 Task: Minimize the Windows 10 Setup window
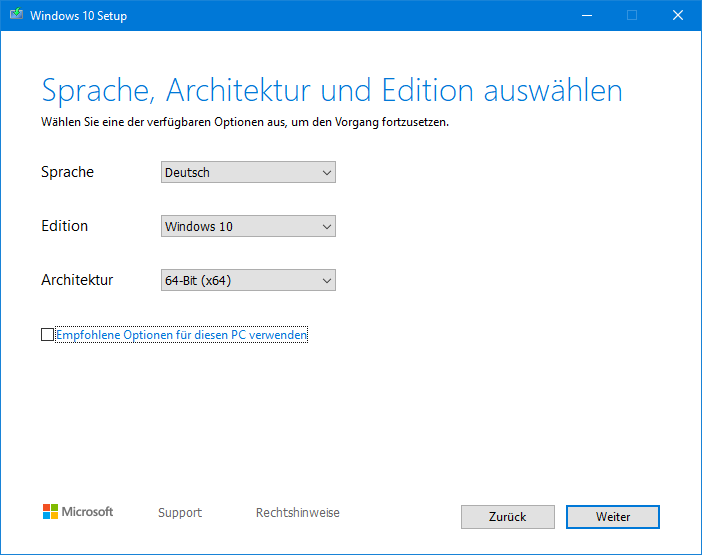587,16
